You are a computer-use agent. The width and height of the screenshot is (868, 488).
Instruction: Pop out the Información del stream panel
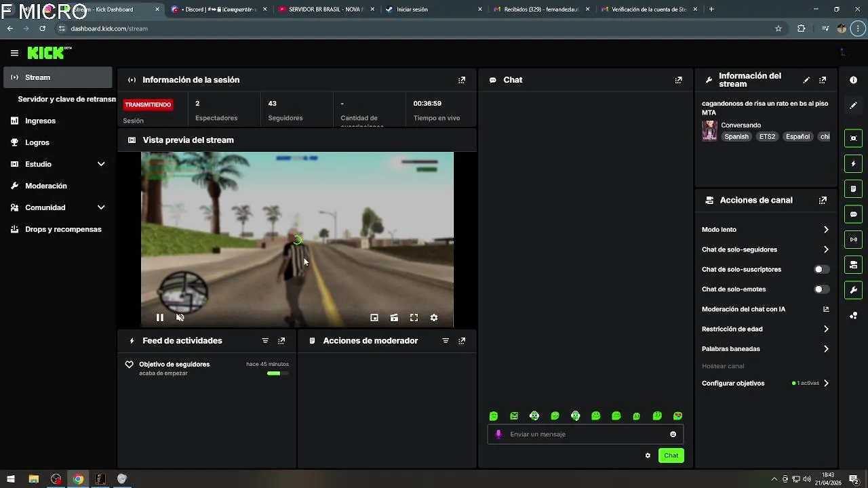(823, 80)
